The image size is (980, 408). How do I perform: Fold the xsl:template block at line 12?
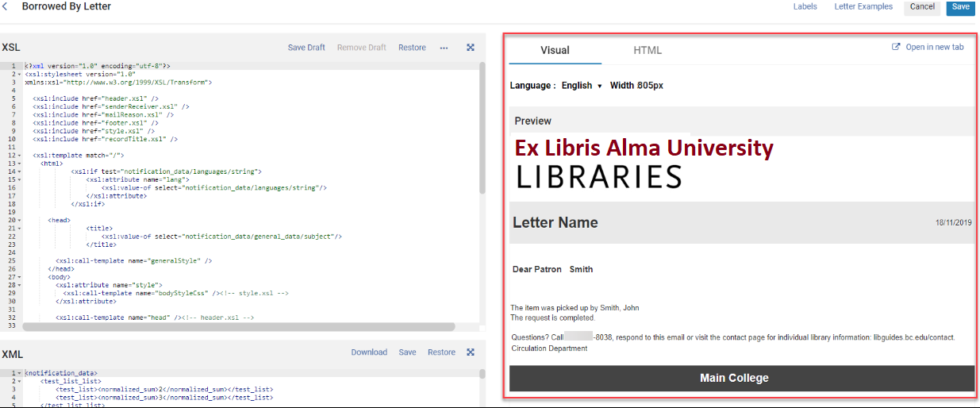(x=18, y=156)
